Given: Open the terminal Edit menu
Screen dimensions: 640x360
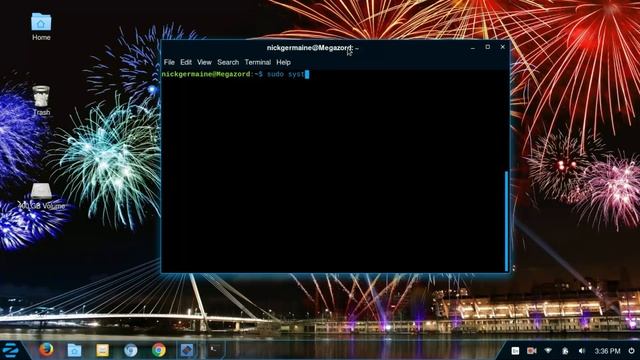Looking at the screenshot, I should [186, 62].
